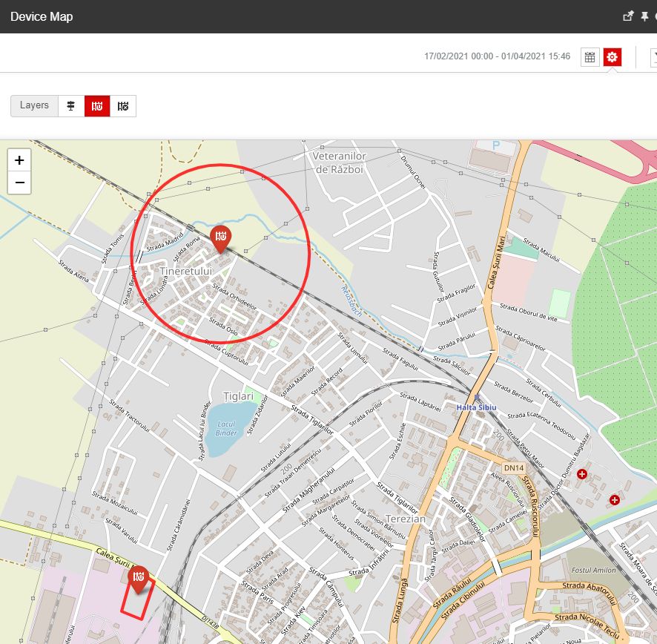Click the pop-out external window icon
The image size is (657, 644).
628,16
